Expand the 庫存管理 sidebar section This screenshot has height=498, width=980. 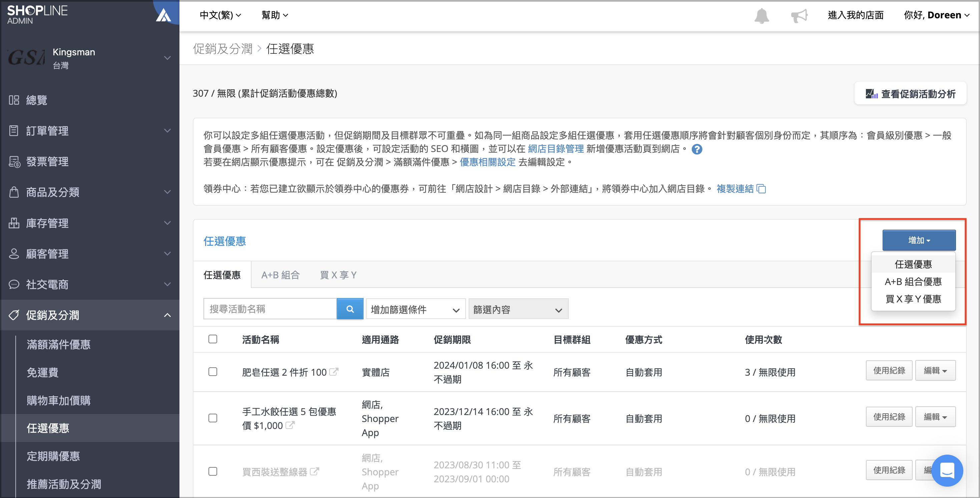pyautogui.click(x=167, y=223)
